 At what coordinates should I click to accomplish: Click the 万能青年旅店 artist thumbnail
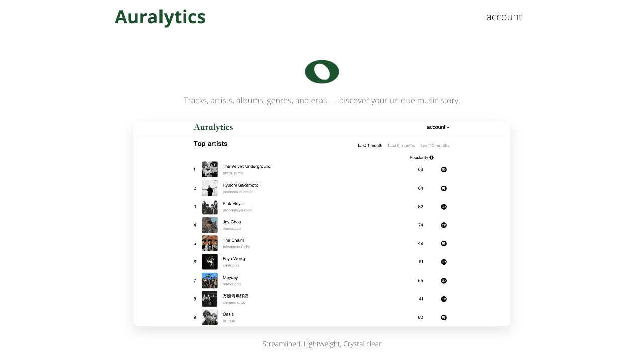(210, 299)
